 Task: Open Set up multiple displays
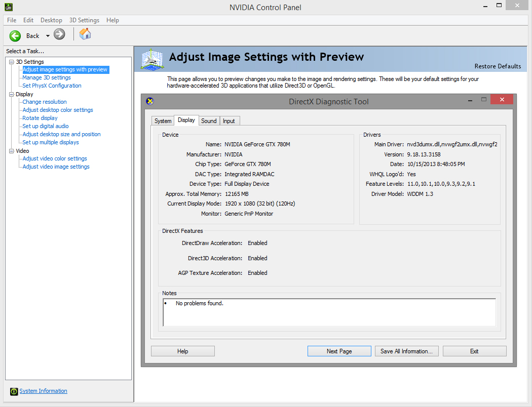(51, 142)
